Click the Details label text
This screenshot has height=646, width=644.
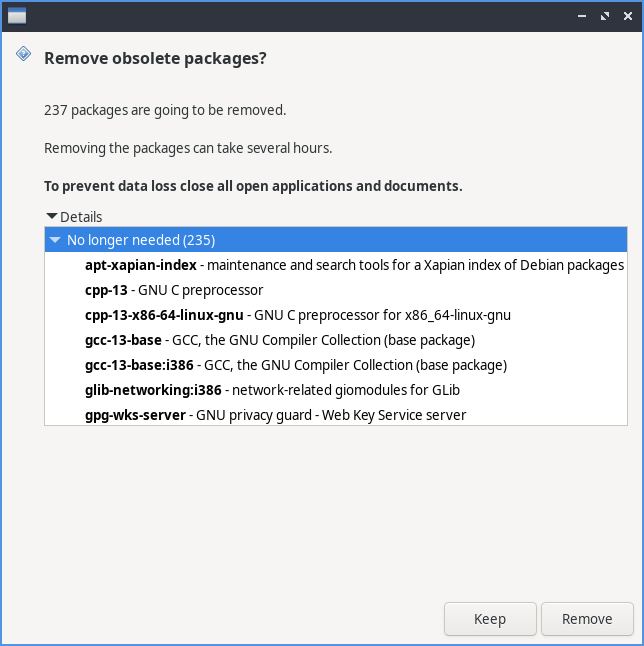point(81,216)
